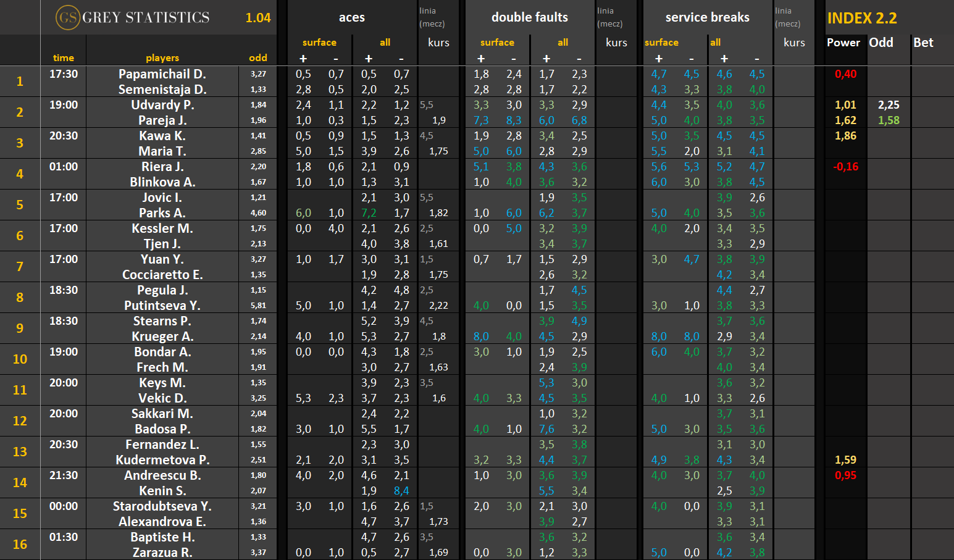
Task: Select the odd 5,81 for Putintseva
Action: 258,306
